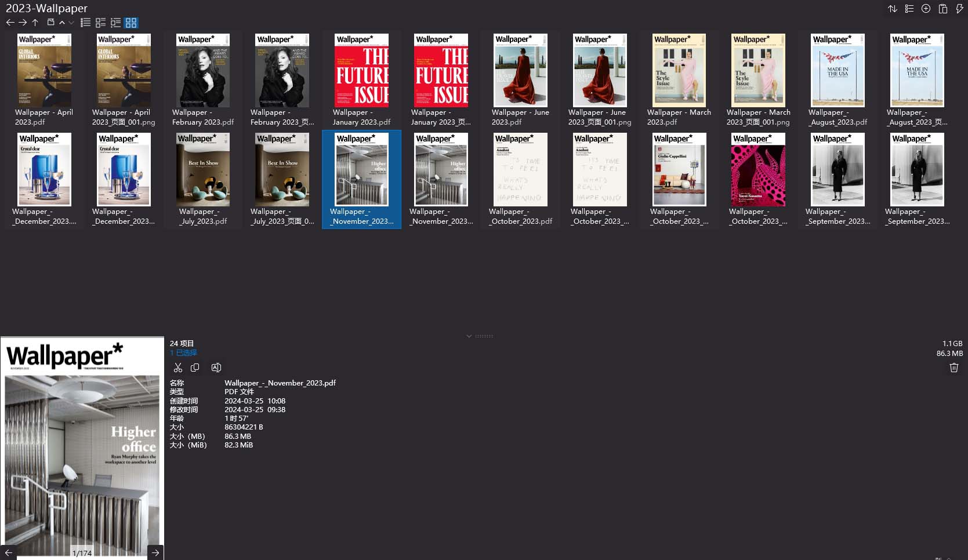Cut the selected file with scissors icon
This screenshot has width=968, height=560.
tap(178, 368)
